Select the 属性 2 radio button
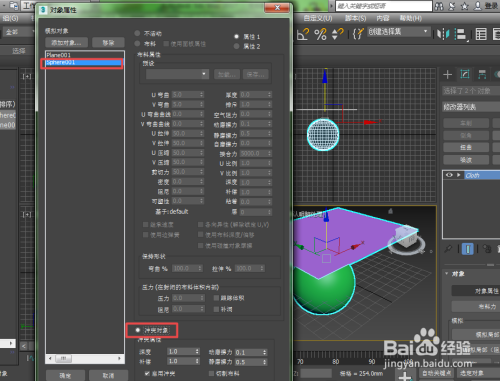Image resolution: width=500 pixels, height=381 pixels. point(237,46)
